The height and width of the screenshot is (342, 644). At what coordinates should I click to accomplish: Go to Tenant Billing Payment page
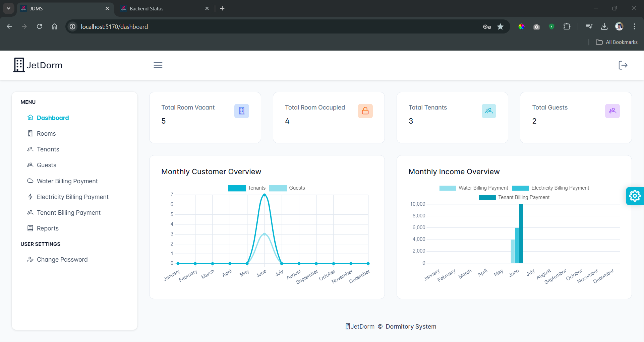point(69,212)
